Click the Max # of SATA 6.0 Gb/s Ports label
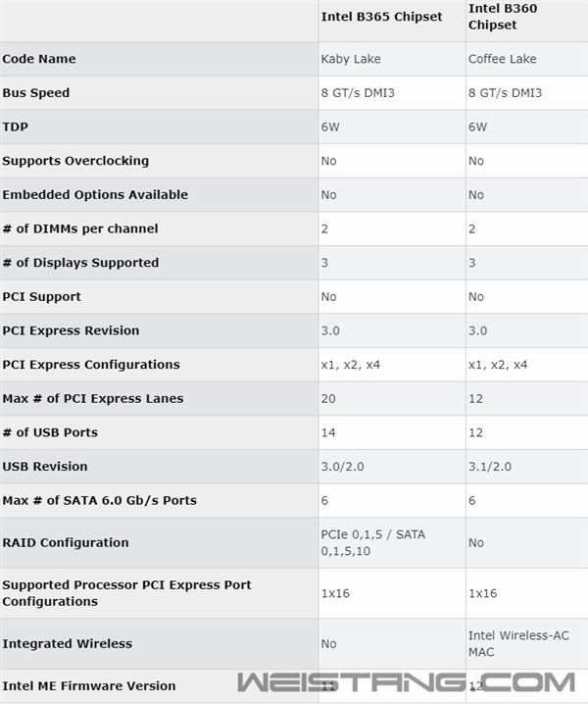Screen dimensions: 588x705 point(99,500)
